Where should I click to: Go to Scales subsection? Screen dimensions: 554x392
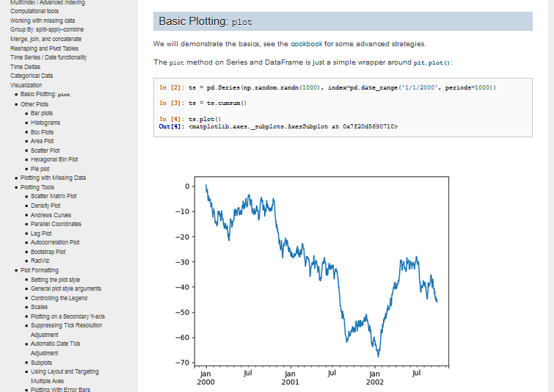(39, 307)
